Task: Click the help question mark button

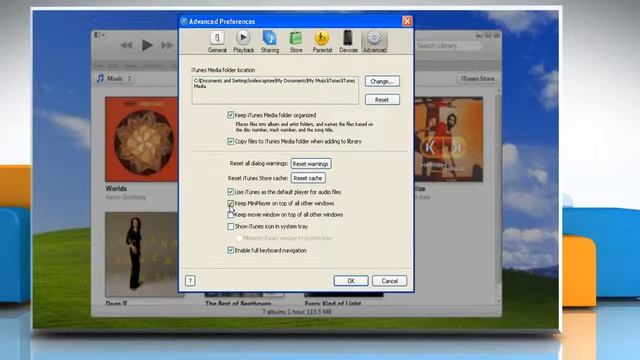Action: click(190, 281)
